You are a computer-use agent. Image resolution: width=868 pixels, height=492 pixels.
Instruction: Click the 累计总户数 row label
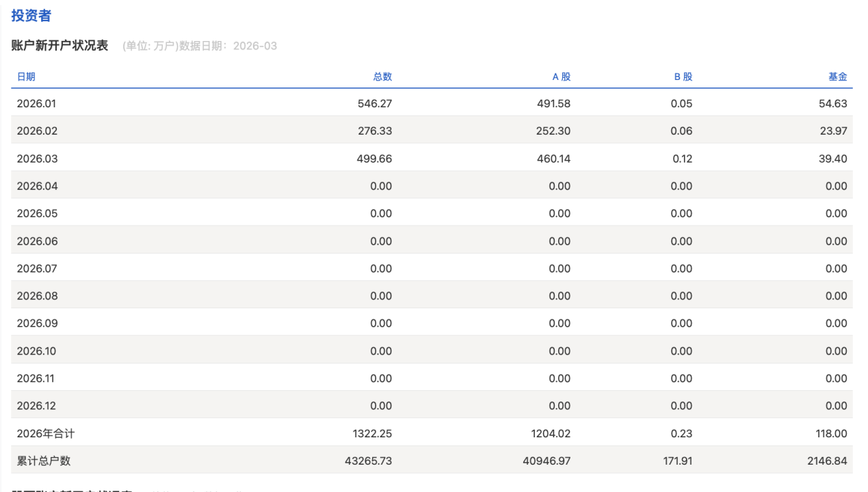pyautogui.click(x=44, y=461)
